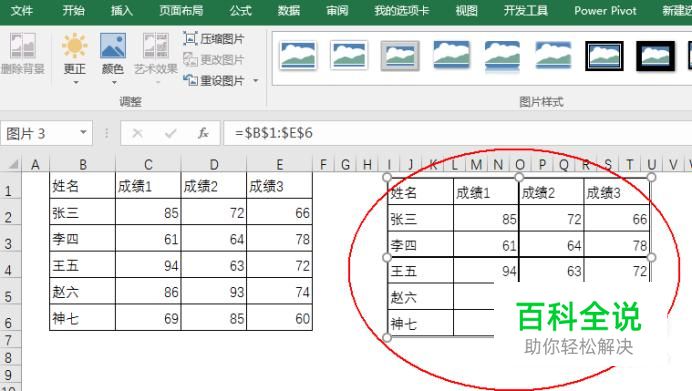Switch to the 开始 (Home) tab
Viewport: 692px width, 391px height.
coord(73,11)
